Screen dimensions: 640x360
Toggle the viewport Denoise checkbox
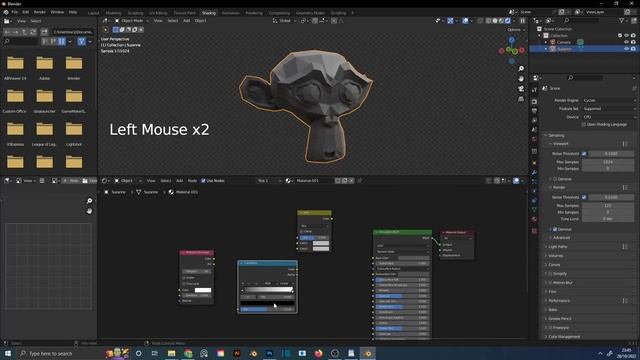click(x=555, y=179)
